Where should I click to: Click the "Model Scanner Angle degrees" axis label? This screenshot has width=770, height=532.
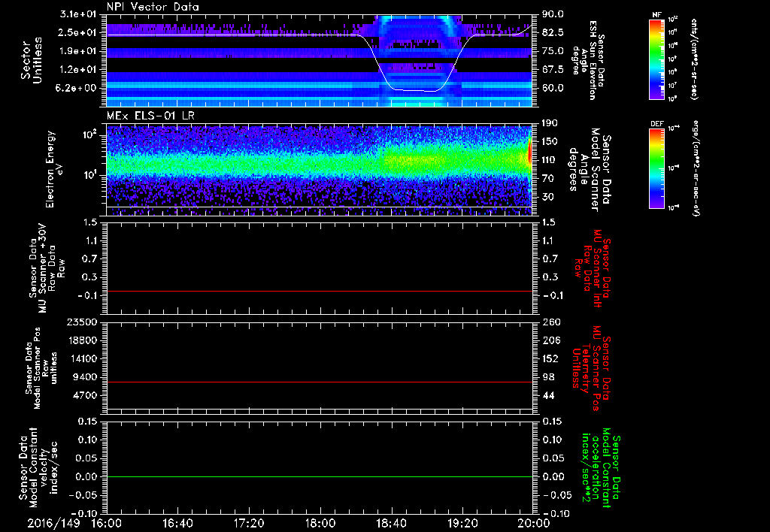pos(590,169)
